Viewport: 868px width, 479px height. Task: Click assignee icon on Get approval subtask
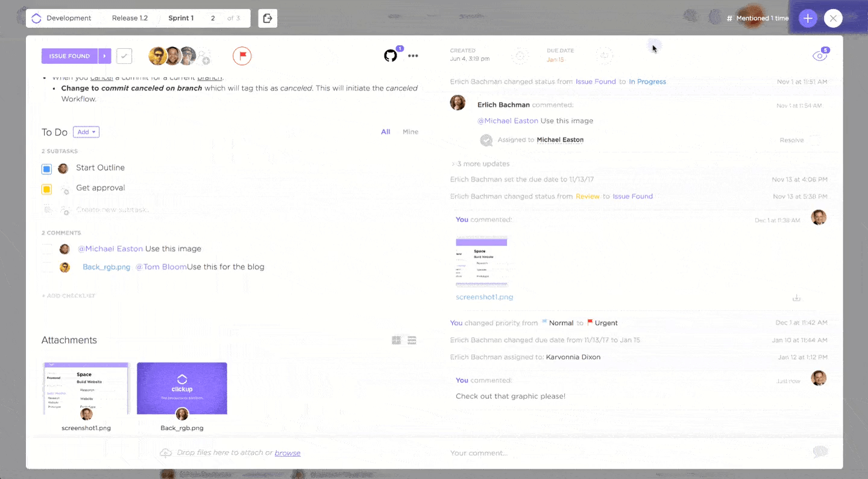[x=64, y=189]
